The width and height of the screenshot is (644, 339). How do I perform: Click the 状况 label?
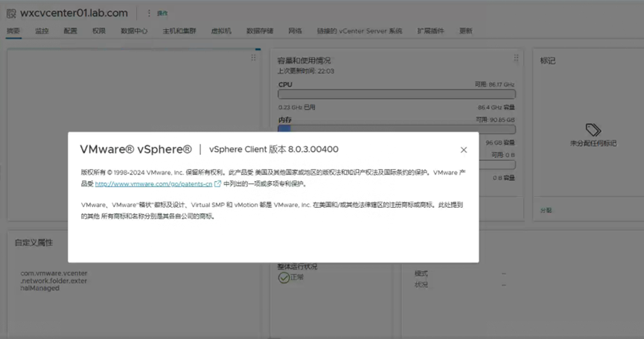tap(421, 285)
